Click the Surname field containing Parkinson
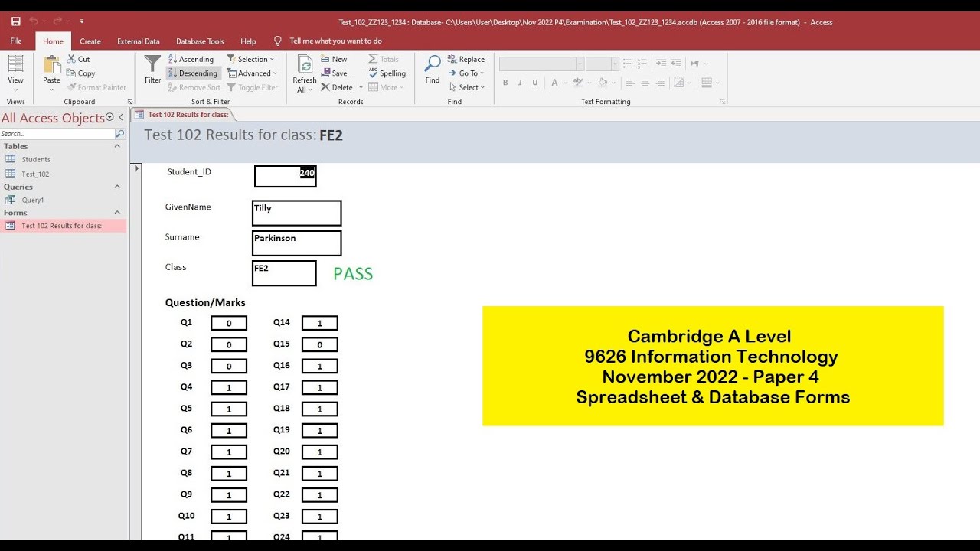The width and height of the screenshot is (980, 551). tap(297, 243)
